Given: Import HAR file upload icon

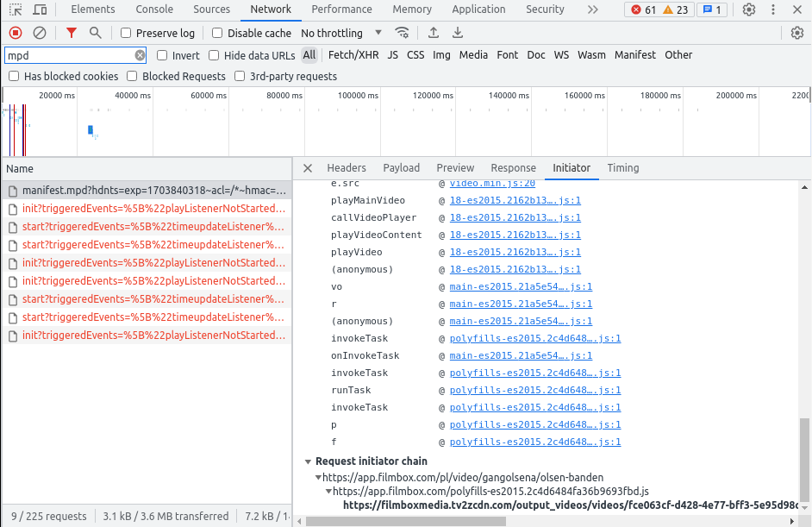Looking at the screenshot, I should pos(434,33).
